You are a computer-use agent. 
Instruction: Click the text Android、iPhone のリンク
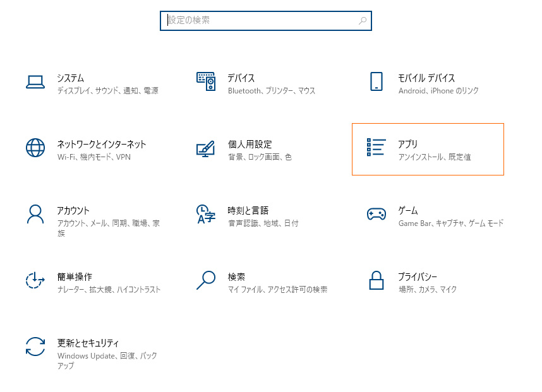438,90
